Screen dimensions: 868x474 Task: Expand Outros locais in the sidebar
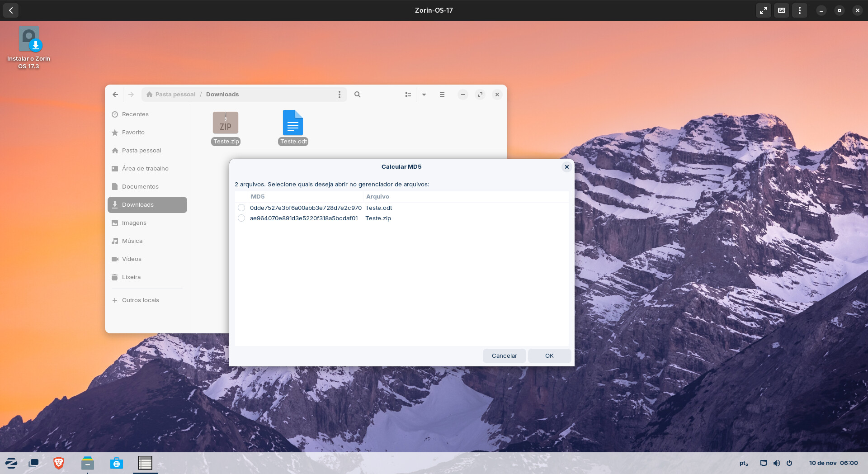(140, 300)
